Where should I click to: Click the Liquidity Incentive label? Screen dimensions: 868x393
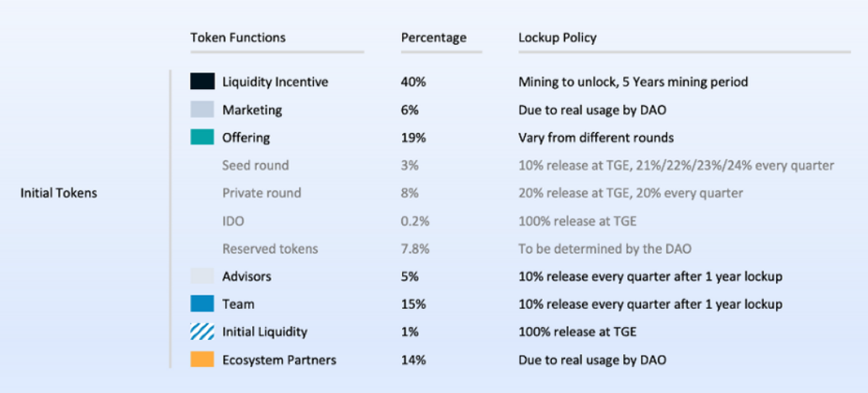click(275, 82)
